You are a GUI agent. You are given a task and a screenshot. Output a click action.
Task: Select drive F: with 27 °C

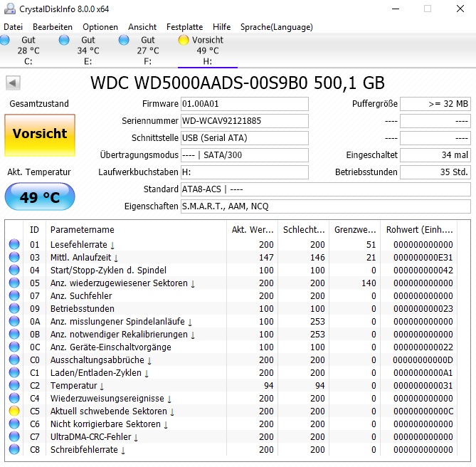(148, 51)
